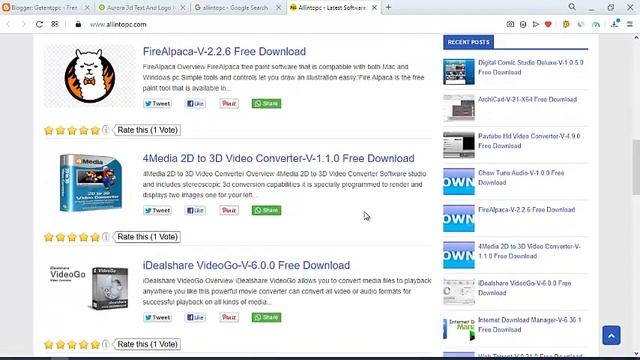Click the page vertical scrollbar thumb

(x=636, y=167)
